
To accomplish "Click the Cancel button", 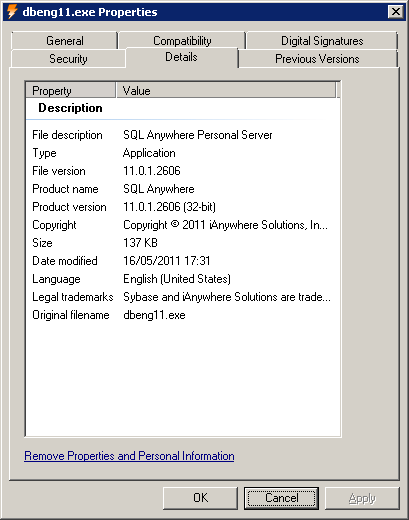I will [281, 498].
